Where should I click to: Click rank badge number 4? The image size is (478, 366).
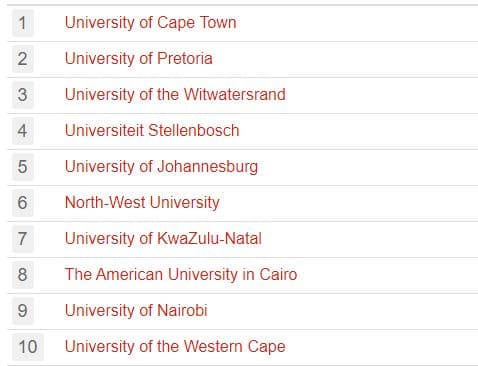(x=23, y=131)
